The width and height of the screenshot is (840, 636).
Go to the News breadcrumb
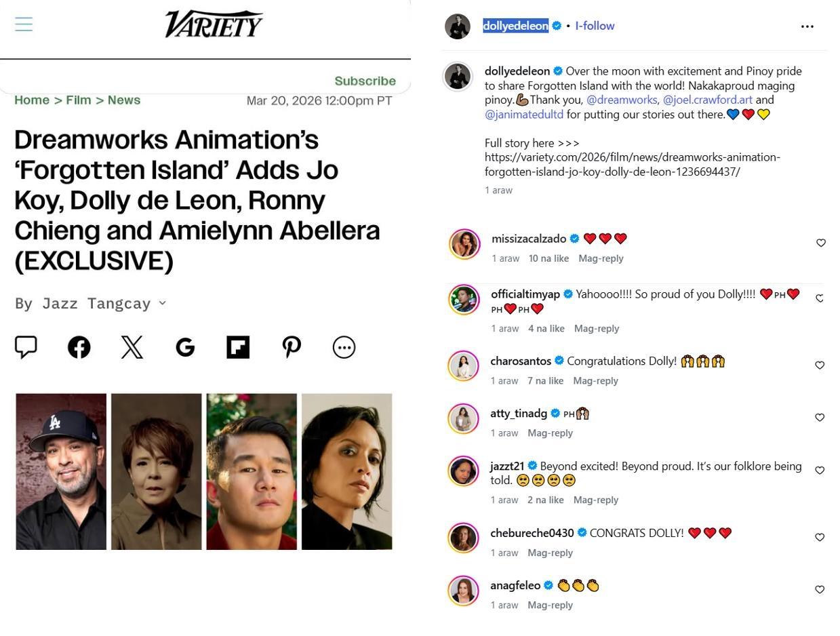click(124, 100)
